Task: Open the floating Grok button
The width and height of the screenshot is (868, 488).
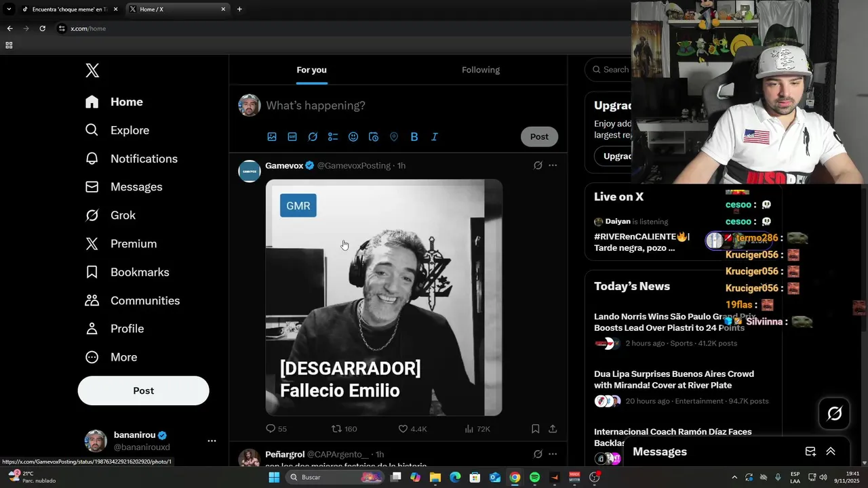Action: pos(835,413)
